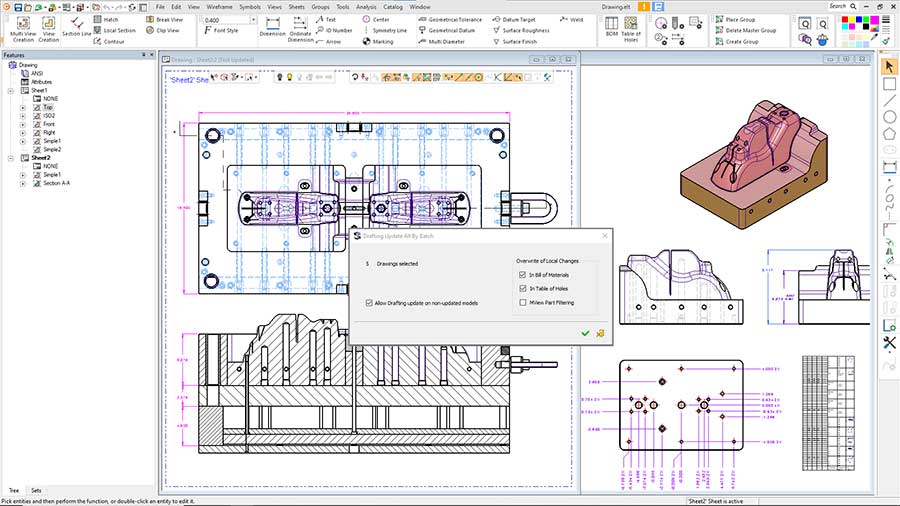Collapse the Sheet1 tree node

tap(10, 90)
